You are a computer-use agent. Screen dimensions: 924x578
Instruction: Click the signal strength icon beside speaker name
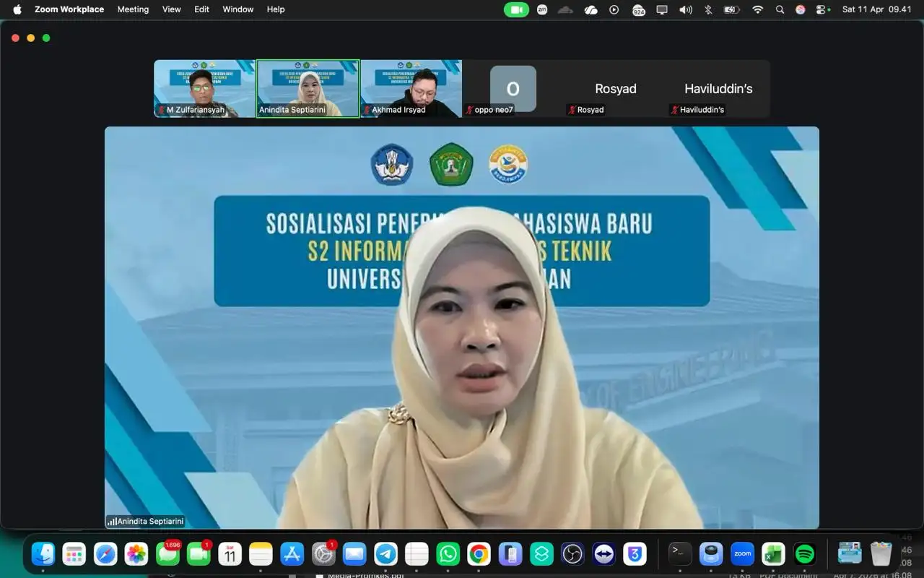[x=112, y=522]
